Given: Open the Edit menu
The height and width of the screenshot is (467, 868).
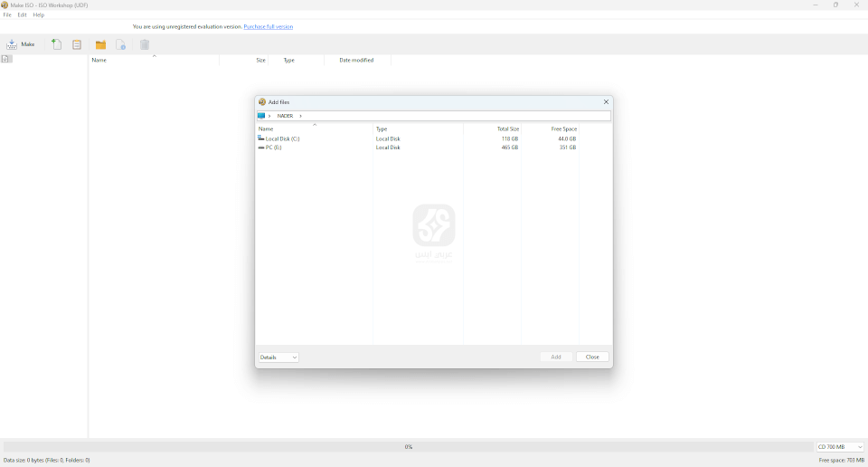Looking at the screenshot, I should pos(23,15).
